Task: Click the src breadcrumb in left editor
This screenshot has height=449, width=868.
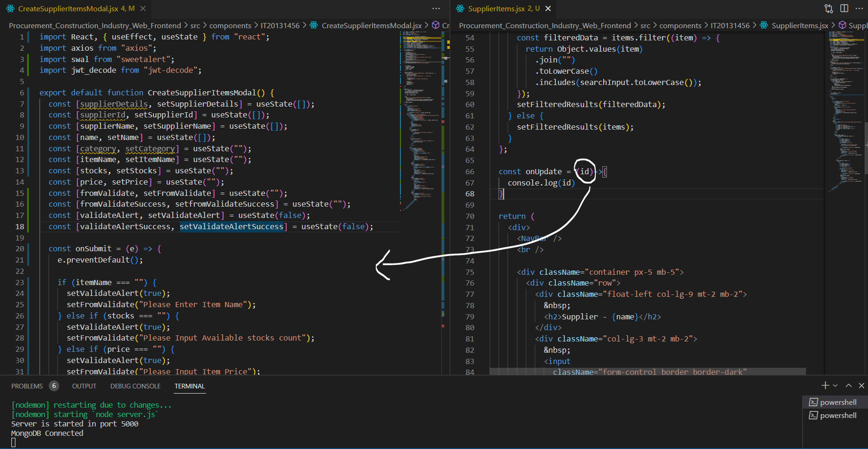Action: pos(195,25)
